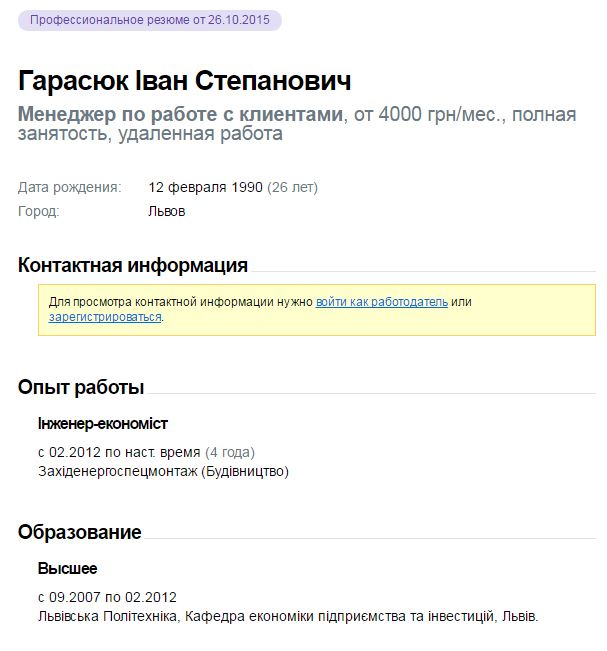
Task: Click the employer name "Західенергоспецмонтаж (Будівництво)"
Action: coord(163,470)
